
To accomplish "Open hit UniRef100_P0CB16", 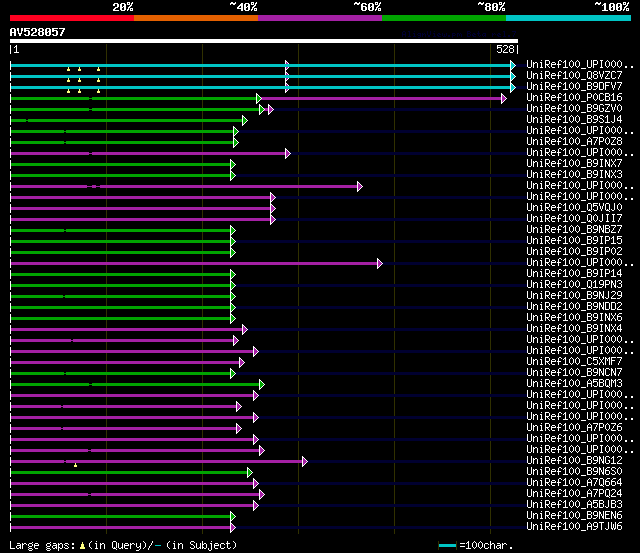I will (x=574, y=98).
